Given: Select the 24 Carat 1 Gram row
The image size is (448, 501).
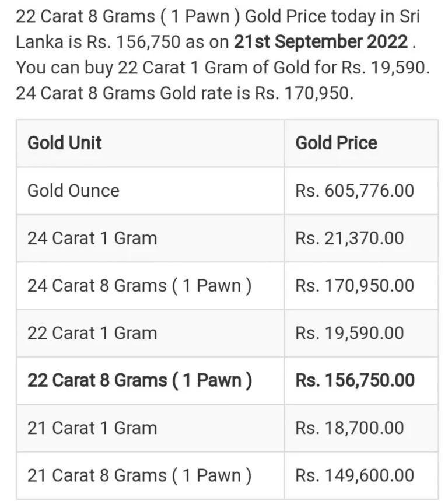Looking at the screenshot, I should tap(227, 239).
